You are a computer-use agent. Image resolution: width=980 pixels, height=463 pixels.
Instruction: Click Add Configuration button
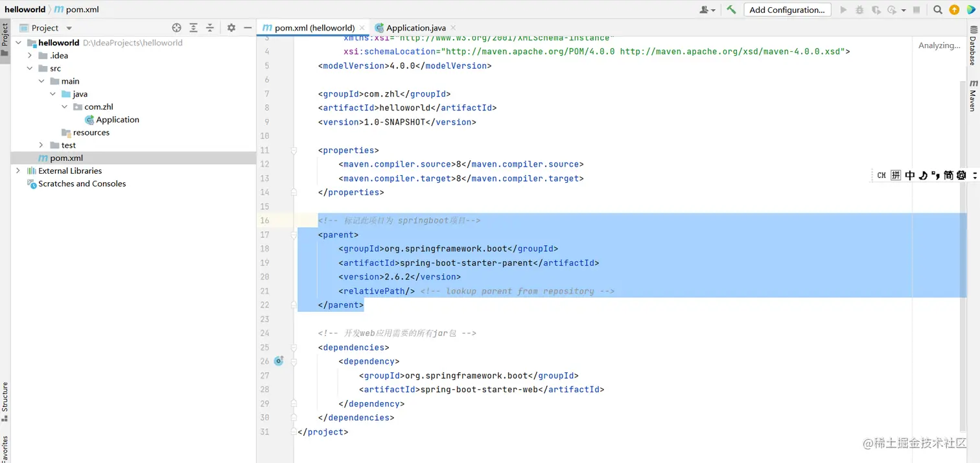click(x=787, y=10)
